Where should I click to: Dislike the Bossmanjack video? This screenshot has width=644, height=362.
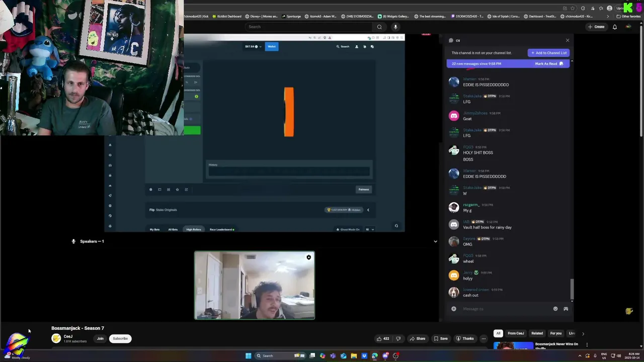398,338
